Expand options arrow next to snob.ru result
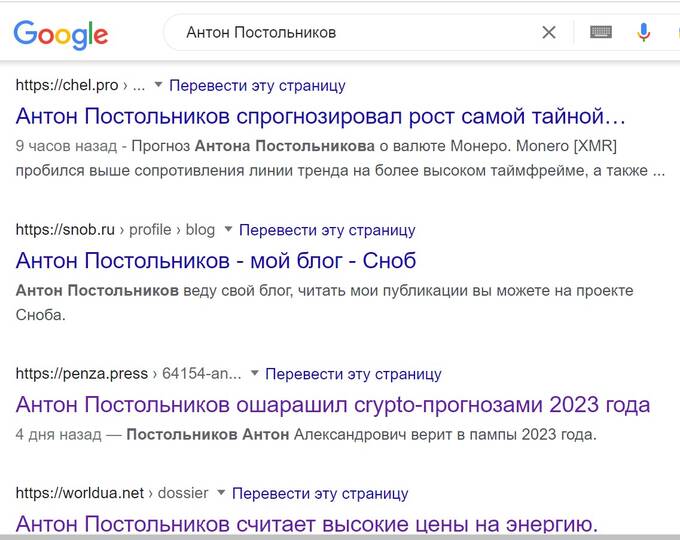The width and height of the screenshot is (680, 540). (229, 230)
